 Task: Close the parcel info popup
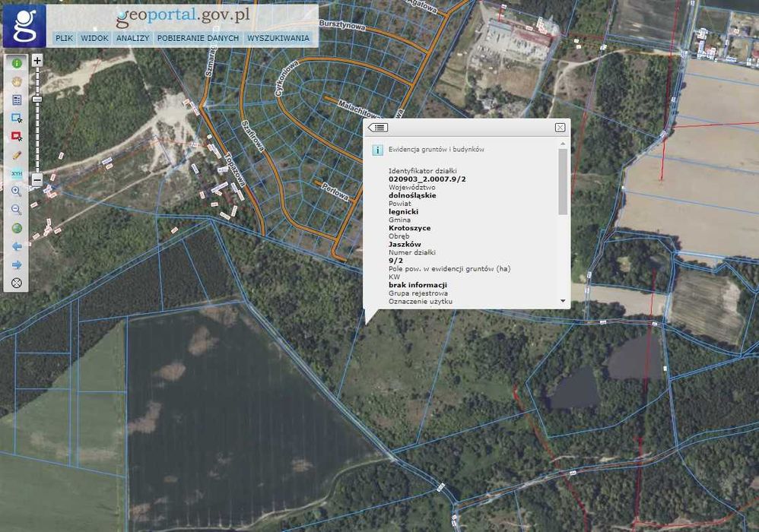(560, 127)
